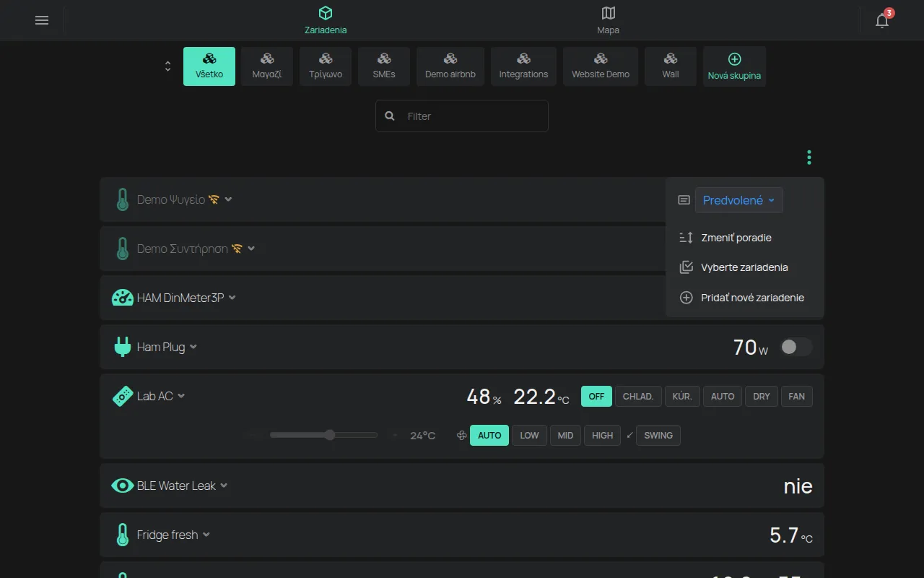Set Lab AC mode to OFF
924x578 pixels.
(x=596, y=396)
